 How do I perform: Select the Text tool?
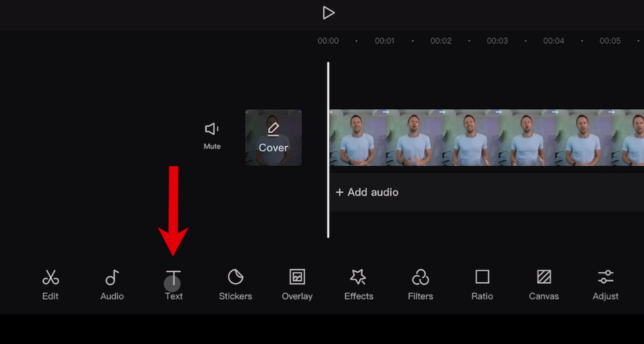point(173,284)
